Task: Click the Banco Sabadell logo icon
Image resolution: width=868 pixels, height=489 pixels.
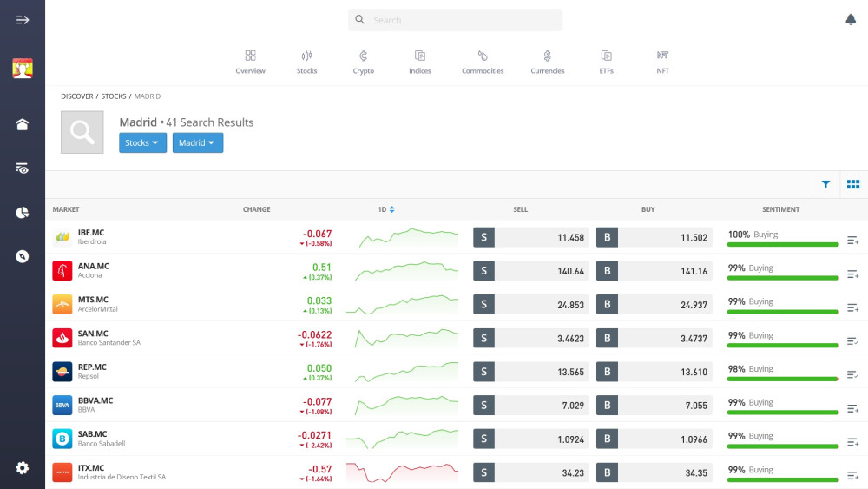Action: click(62, 439)
